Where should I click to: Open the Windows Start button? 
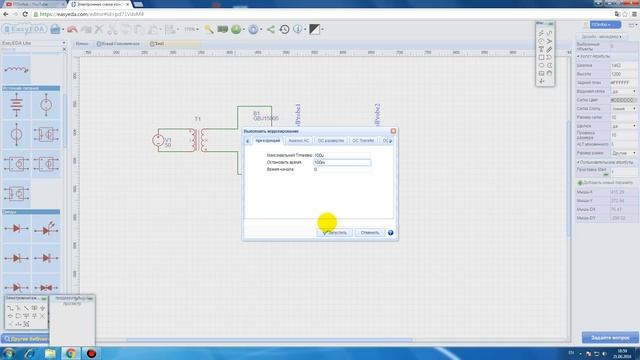click(x=8, y=353)
